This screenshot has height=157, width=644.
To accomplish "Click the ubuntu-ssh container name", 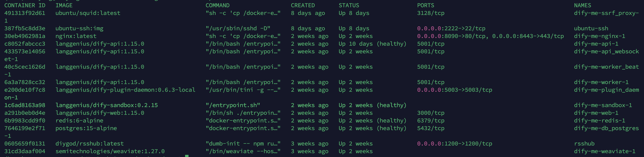I will (591, 29).
